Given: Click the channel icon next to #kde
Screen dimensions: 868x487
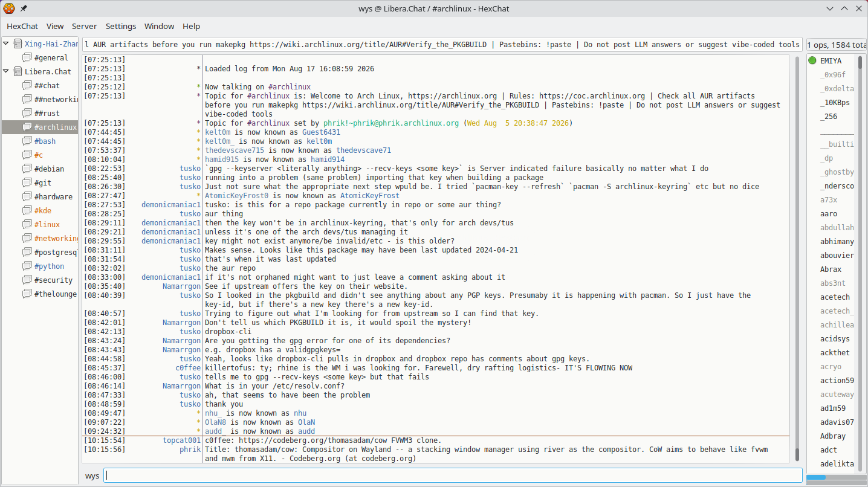Looking at the screenshot, I should click(x=27, y=210).
